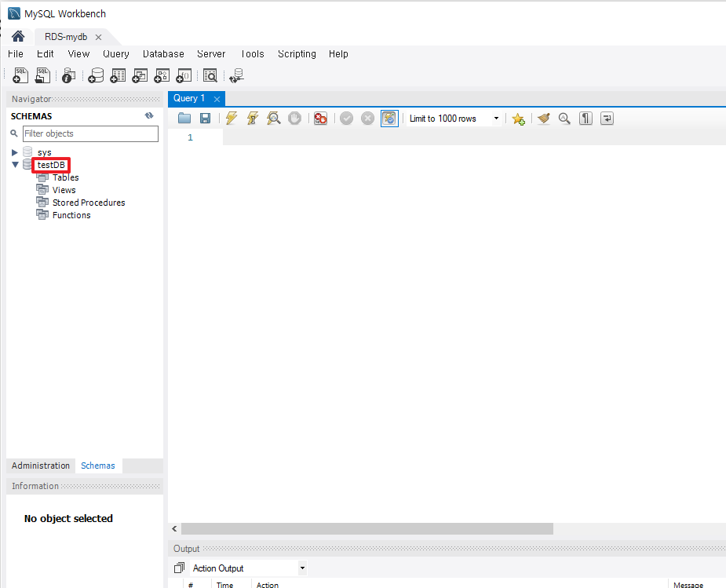Select Stored Procedures under testDB
This screenshot has height=588, width=726.
coord(89,203)
